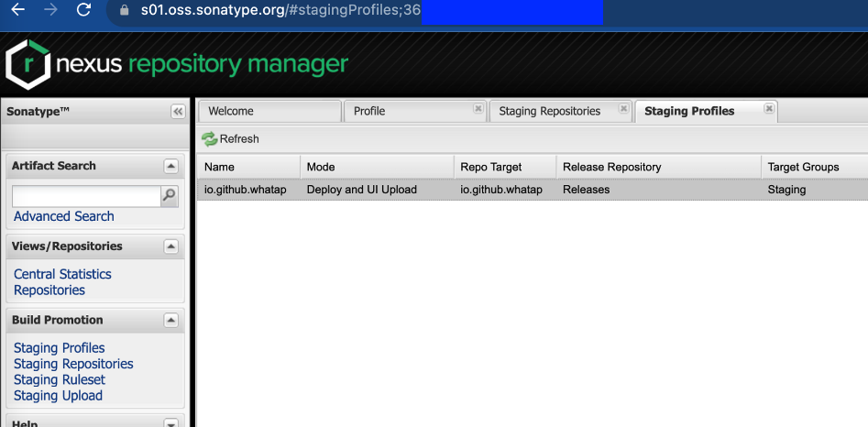Toggle the Help panel expander
The width and height of the screenshot is (868, 427).
[171, 423]
